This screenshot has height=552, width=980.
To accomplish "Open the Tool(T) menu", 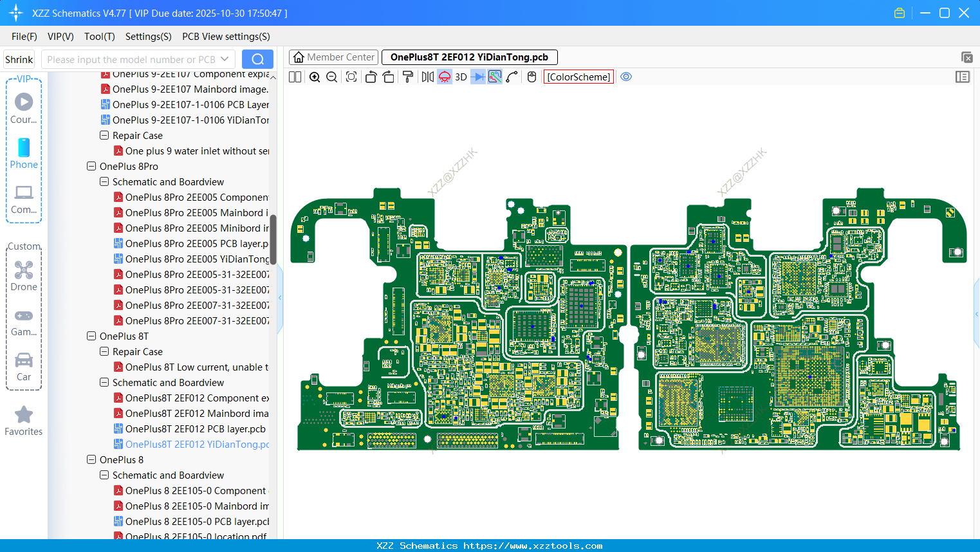I will [x=99, y=37].
